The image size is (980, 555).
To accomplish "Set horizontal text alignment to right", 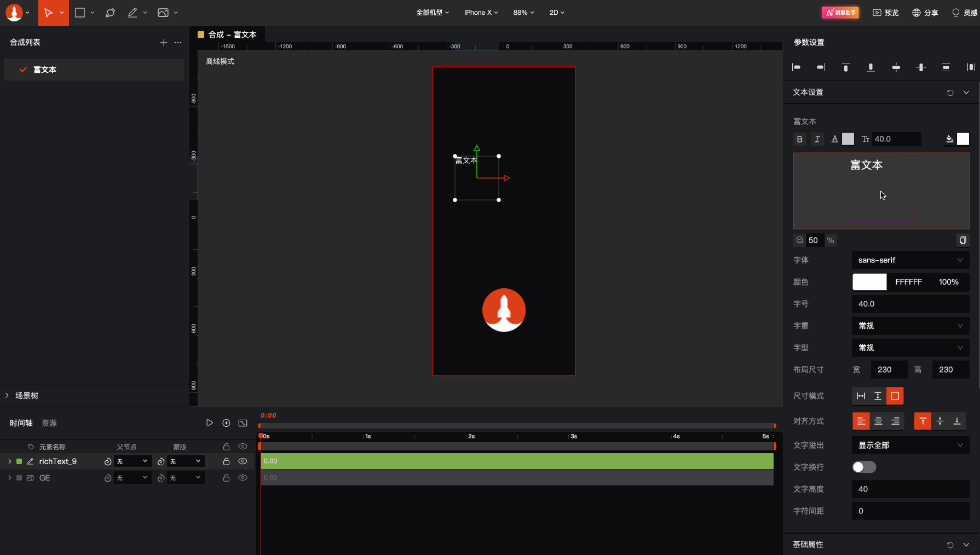I will tap(895, 421).
